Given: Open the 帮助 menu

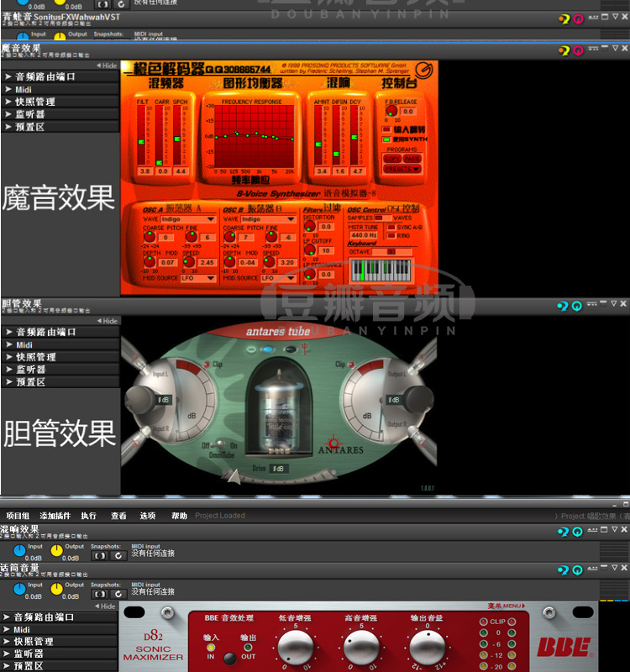Looking at the screenshot, I should click(x=179, y=516).
